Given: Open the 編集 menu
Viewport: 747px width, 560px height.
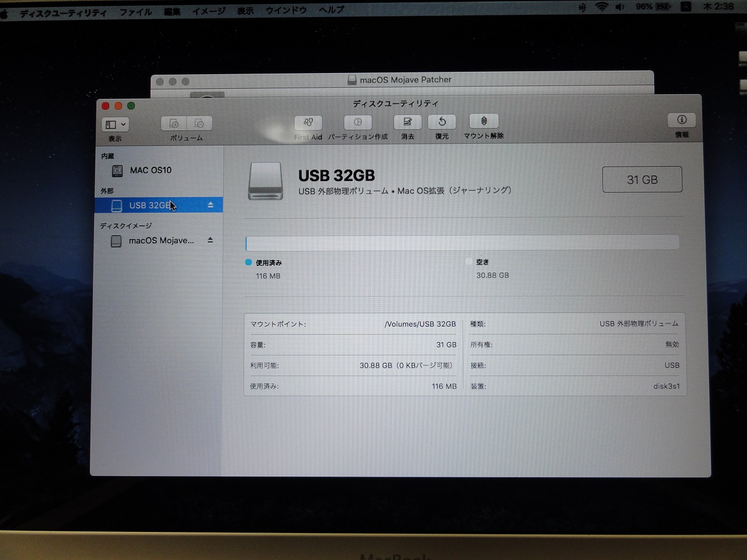Looking at the screenshot, I should coord(172,11).
